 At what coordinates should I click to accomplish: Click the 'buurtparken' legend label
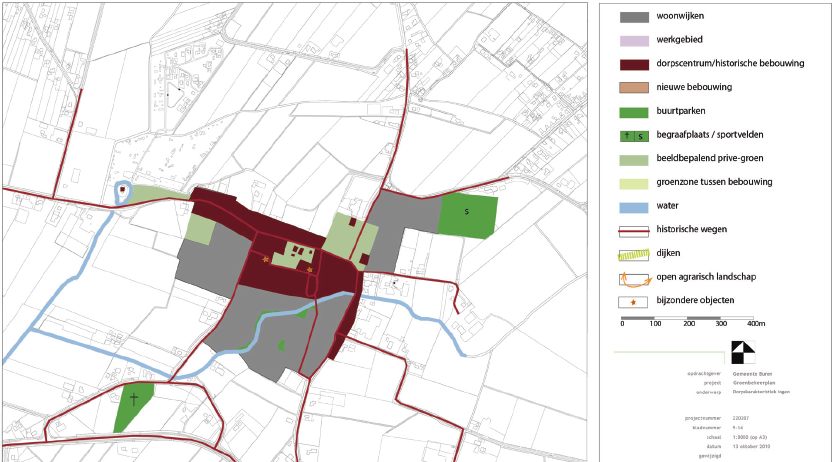pyautogui.click(x=681, y=111)
